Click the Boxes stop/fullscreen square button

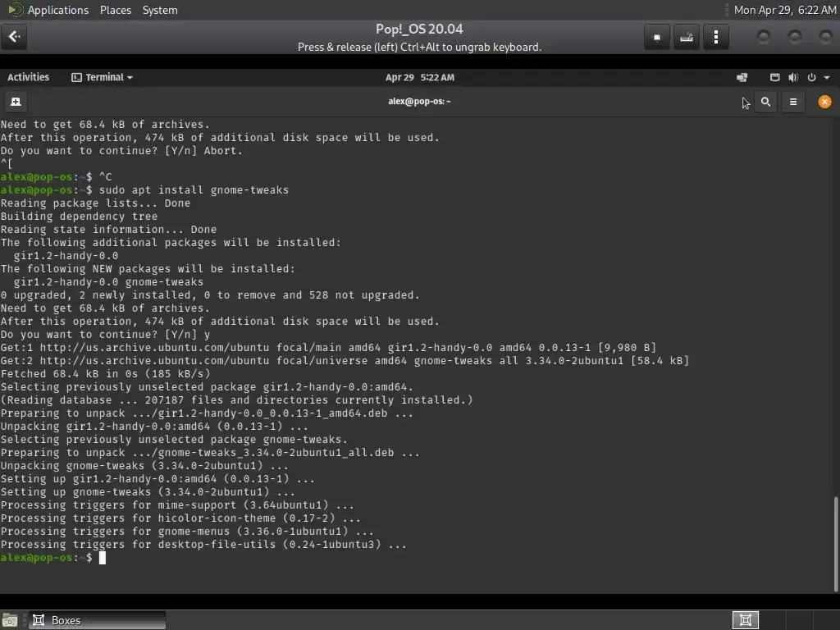point(657,37)
